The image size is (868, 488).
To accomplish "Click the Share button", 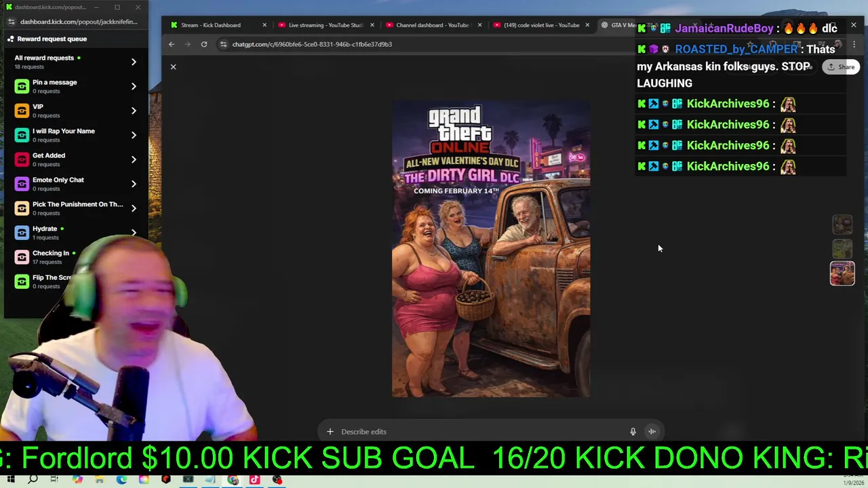I will (841, 67).
